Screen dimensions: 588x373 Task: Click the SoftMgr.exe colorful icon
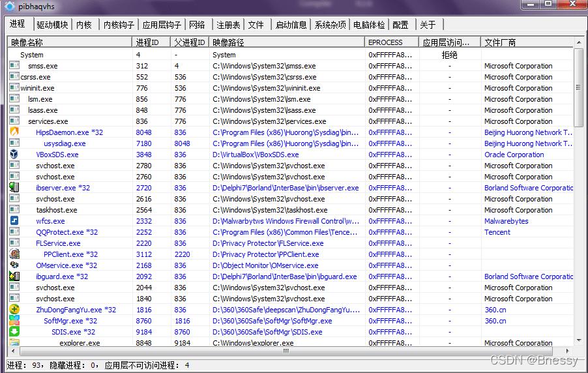point(14,321)
